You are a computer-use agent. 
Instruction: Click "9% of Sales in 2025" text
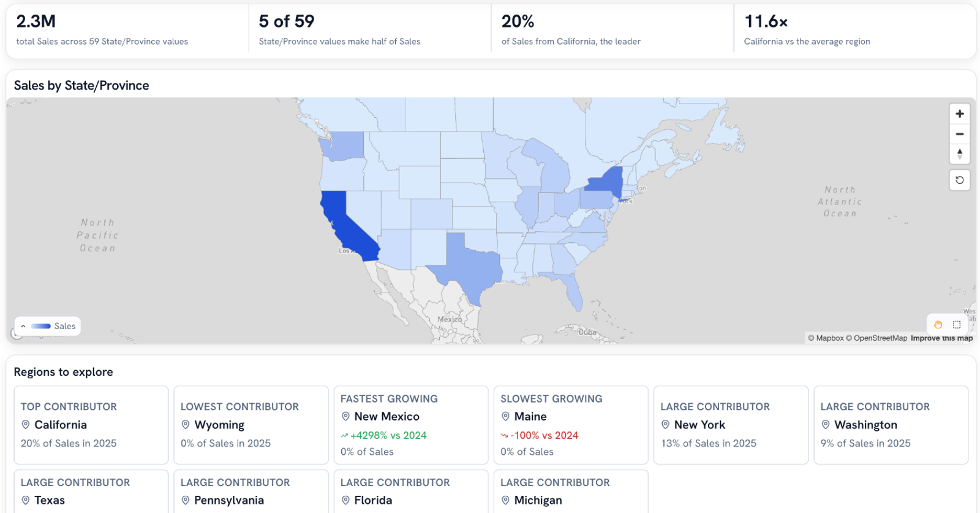[x=865, y=443]
